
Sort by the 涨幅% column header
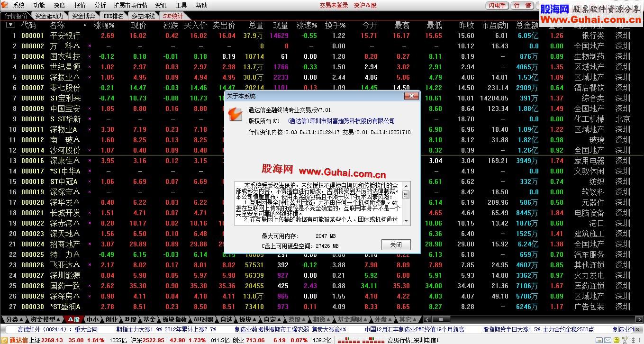click(104, 25)
